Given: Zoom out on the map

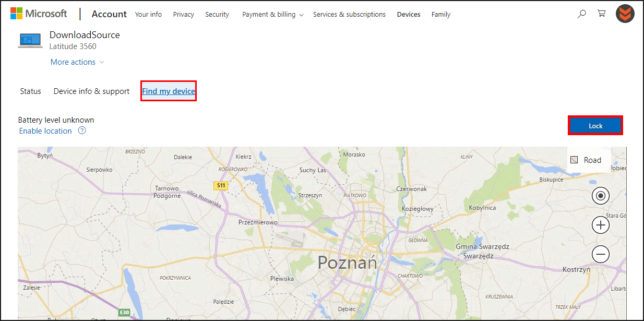Looking at the screenshot, I should (x=601, y=254).
